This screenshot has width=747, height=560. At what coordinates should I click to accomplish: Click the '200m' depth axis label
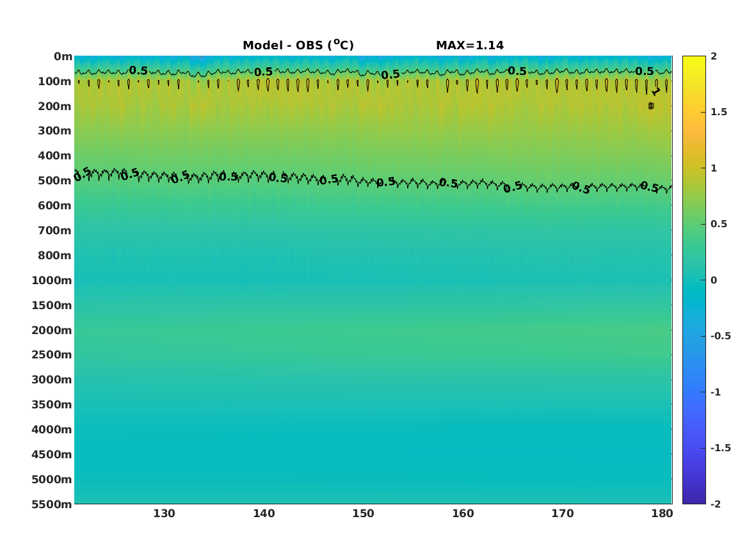pos(54,106)
